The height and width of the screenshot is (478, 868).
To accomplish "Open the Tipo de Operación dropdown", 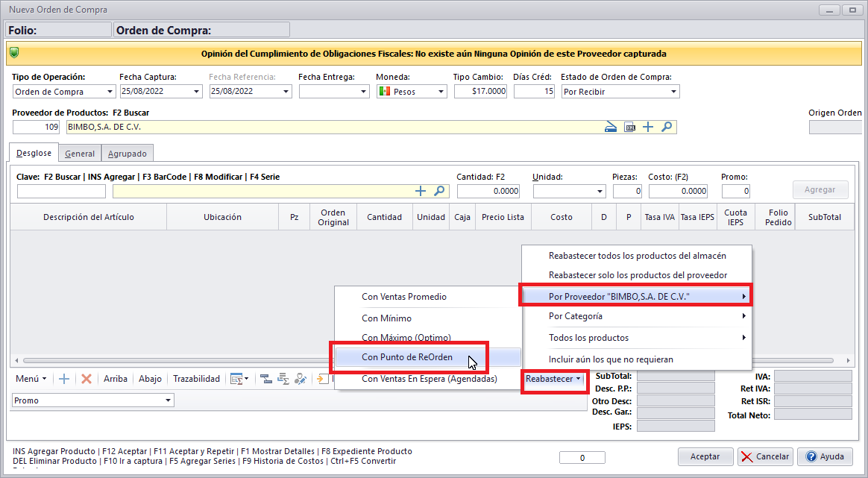I will coord(110,92).
